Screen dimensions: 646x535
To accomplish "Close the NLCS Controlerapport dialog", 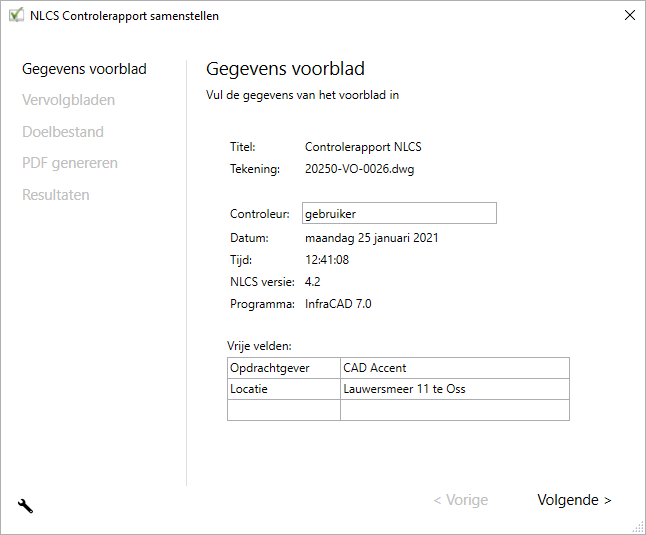I will point(629,15).
